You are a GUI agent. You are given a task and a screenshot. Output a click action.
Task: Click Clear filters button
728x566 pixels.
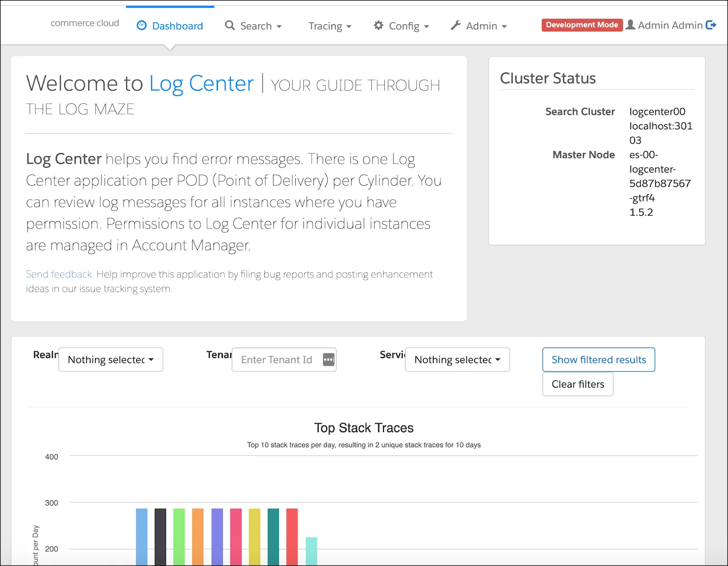coord(578,384)
